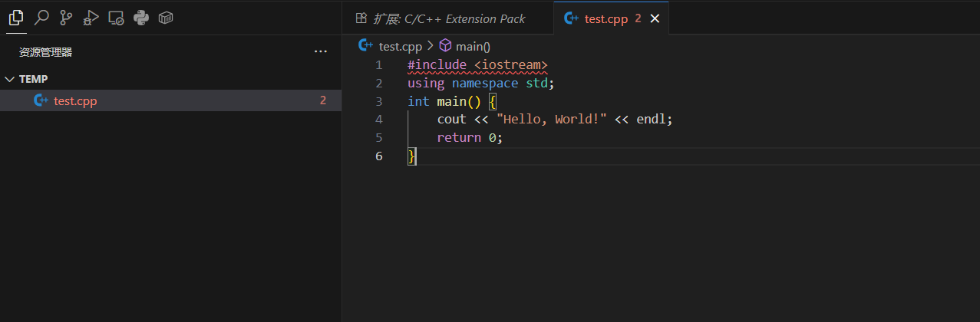The image size is (980, 322).
Task: Open the Remote Explorer view icon
Action: 116,18
